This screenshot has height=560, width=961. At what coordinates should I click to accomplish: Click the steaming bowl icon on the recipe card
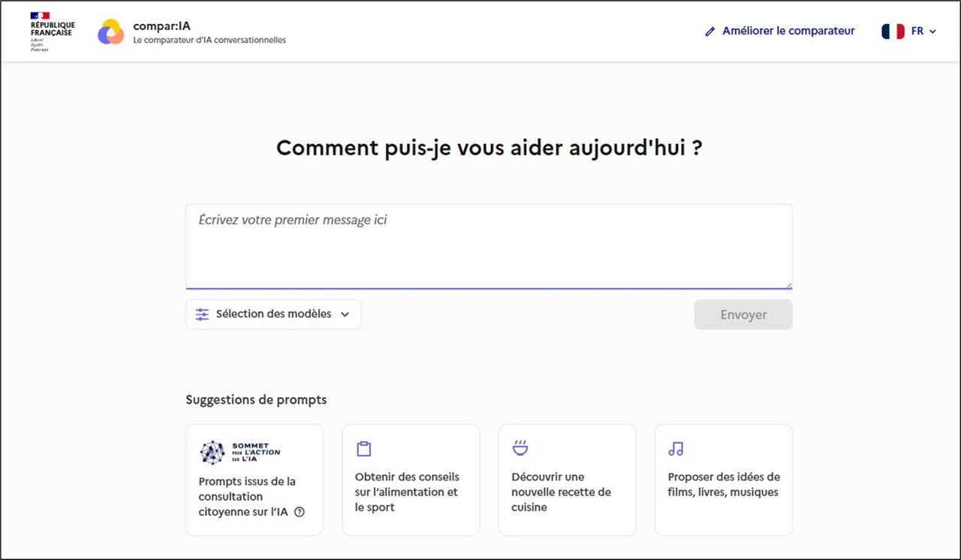[520, 449]
